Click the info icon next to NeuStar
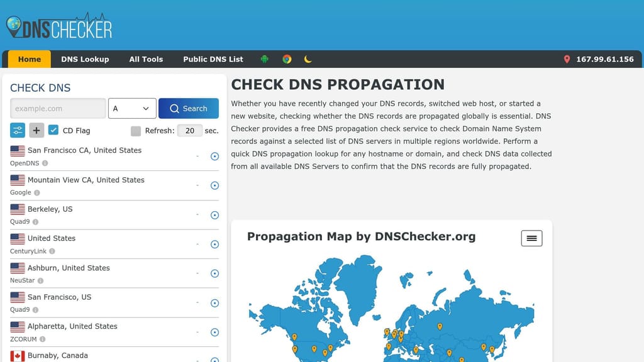 pyautogui.click(x=40, y=281)
